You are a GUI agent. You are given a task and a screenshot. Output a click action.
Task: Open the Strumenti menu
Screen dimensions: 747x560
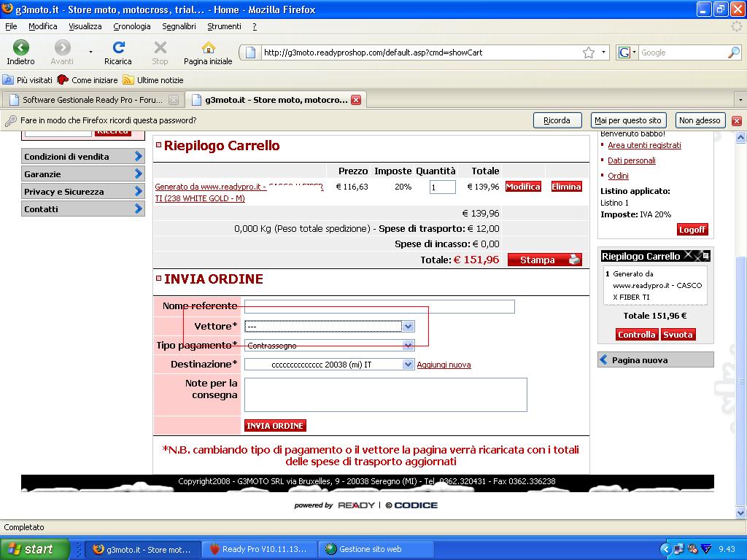(225, 26)
